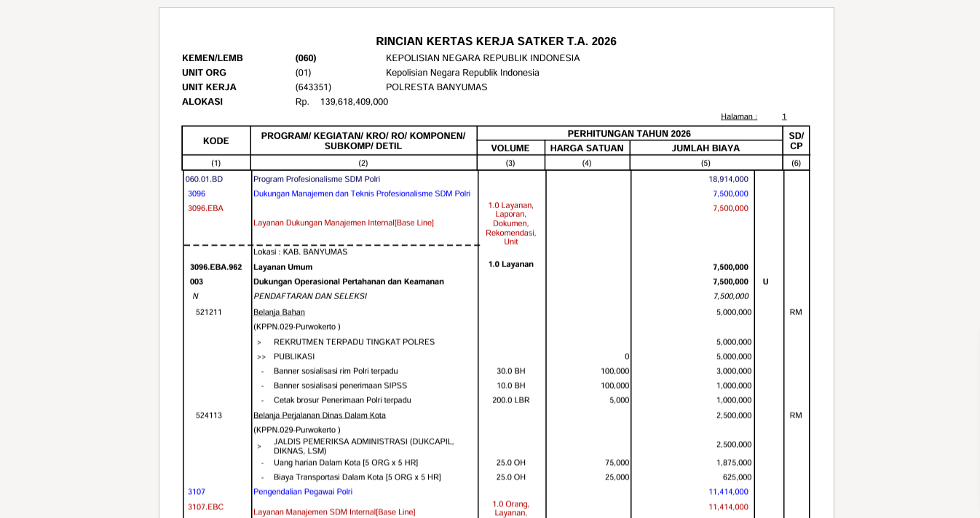Viewport: 980px width, 518px height.
Task: Click the underlined Belanja Bahan entry
Action: 280,312
